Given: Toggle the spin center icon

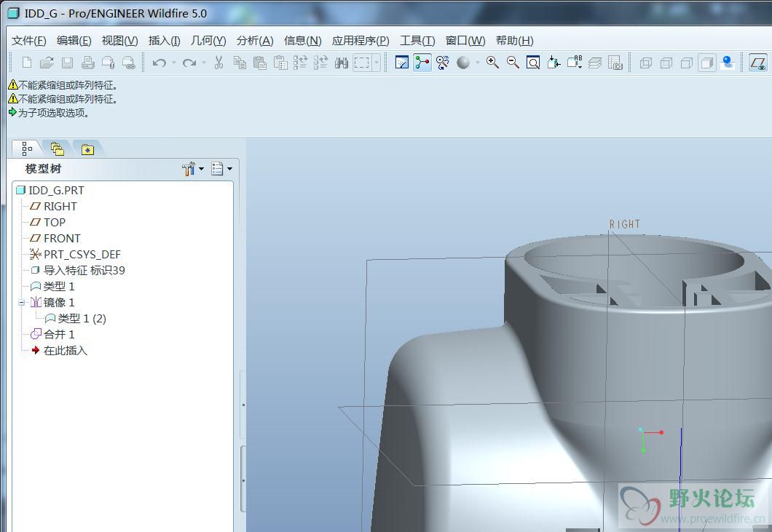Looking at the screenshot, I should [422, 63].
